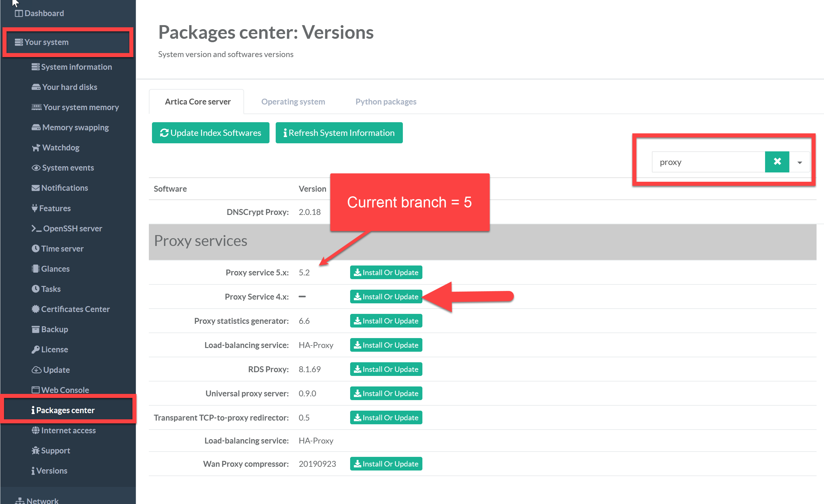Collapse the Your system menu section
824x504 pixels.
(46, 42)
